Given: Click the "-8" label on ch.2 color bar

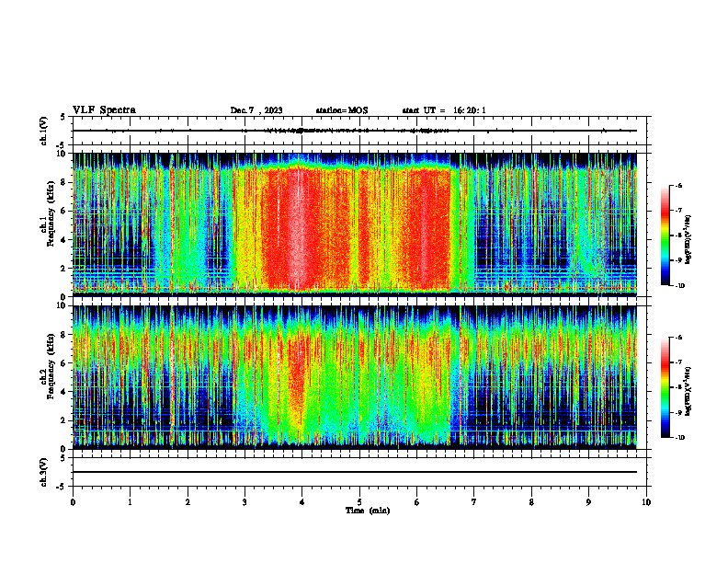Looking at the screenshot, I should coord(678,387).
